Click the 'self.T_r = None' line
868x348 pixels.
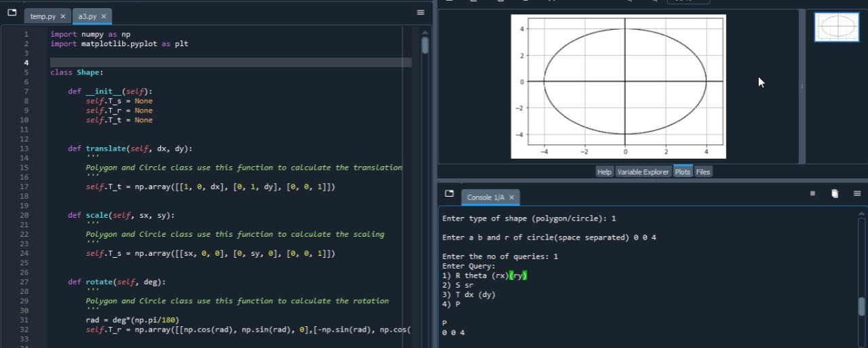pyautogui.click(x=119, y=110)
